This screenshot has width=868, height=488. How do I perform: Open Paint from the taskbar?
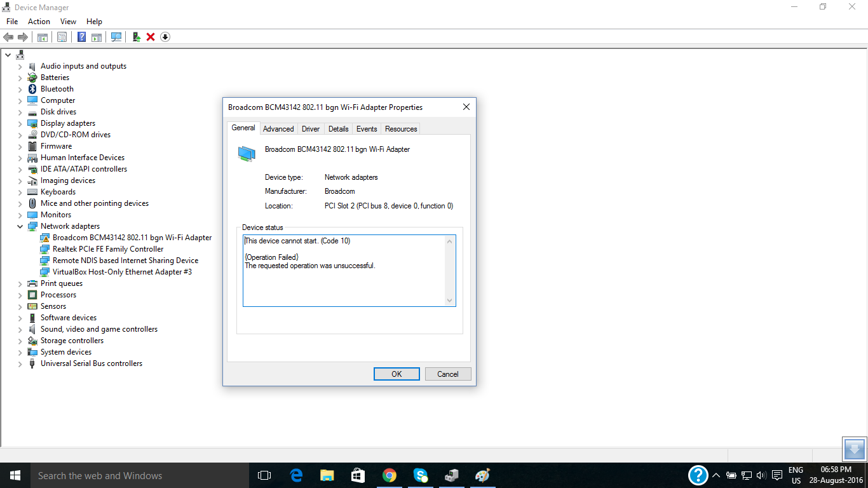[x=483, y=475]
